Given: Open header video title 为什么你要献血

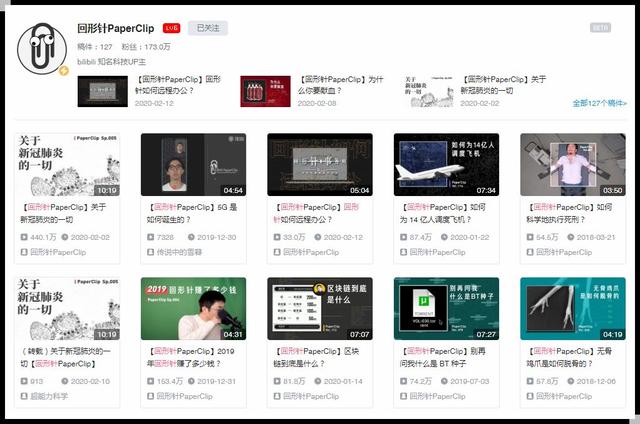Looking at the screenshot, I should click(340, 85).
